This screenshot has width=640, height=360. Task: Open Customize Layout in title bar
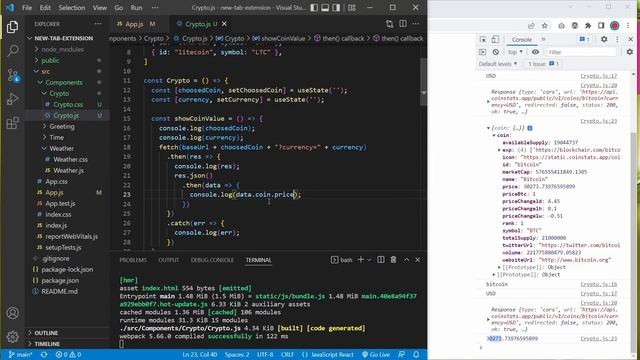[351, 8]
